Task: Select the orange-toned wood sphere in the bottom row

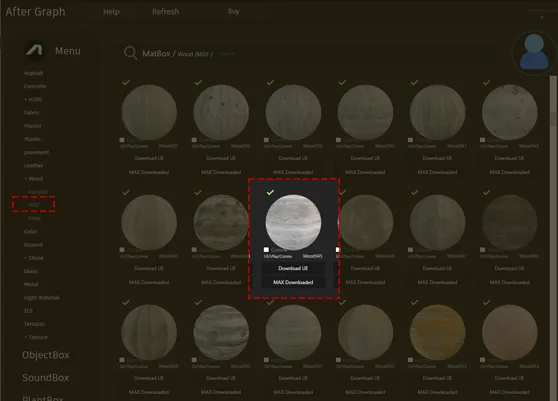Action: pyautogui.click(x=437, y=332)
